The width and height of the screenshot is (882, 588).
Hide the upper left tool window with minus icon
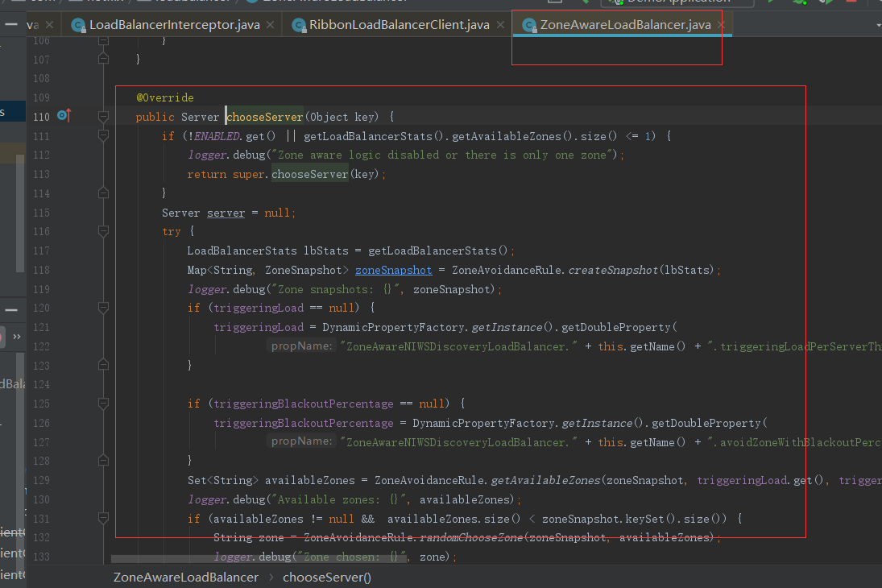(x=10, y=24)
